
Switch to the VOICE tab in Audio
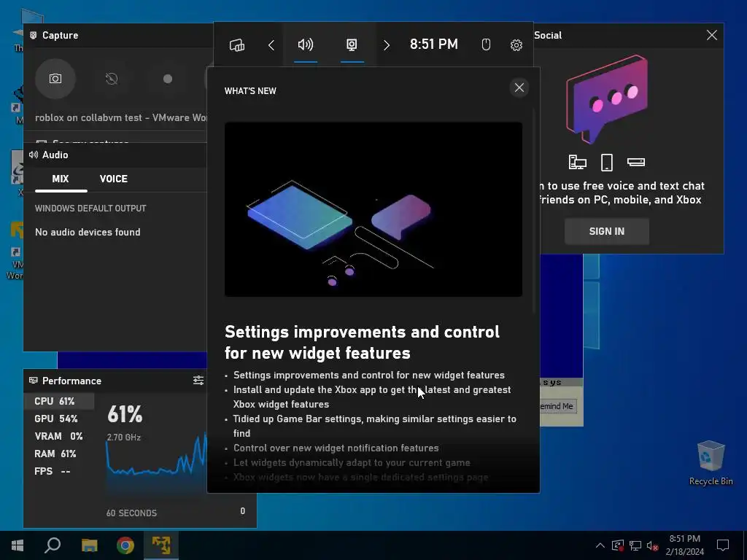tap(113, 179)
